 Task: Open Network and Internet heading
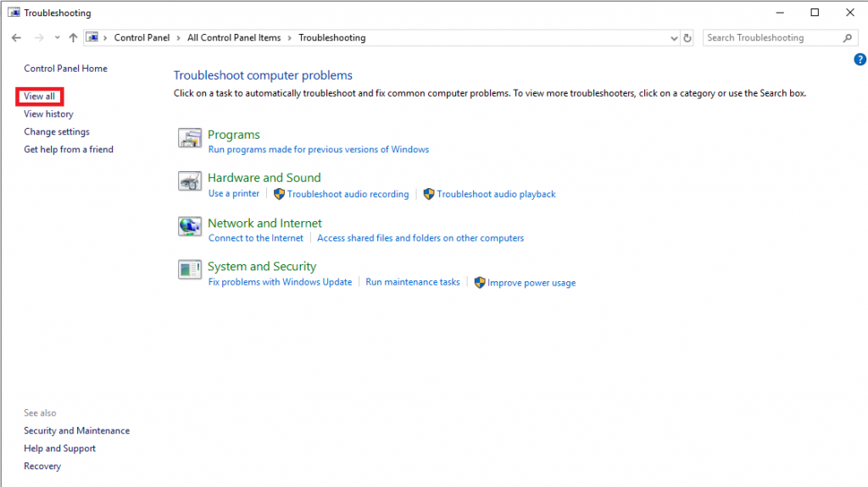264,223
